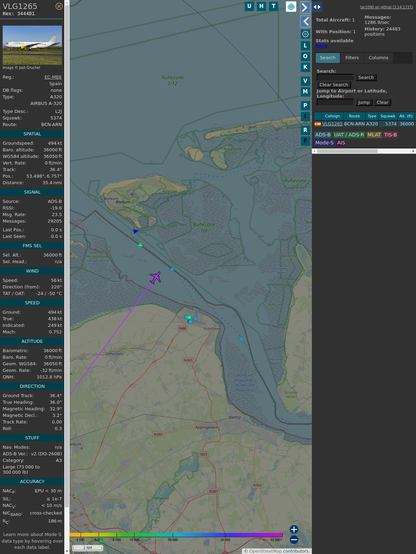Click the Clear Search button

click(334, 85)
